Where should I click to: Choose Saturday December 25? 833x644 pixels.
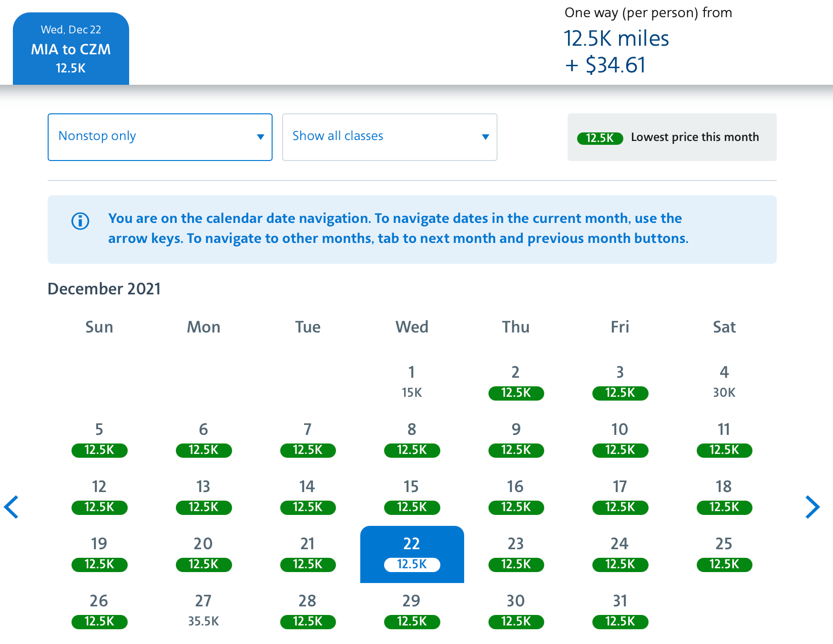click(724, 554)
